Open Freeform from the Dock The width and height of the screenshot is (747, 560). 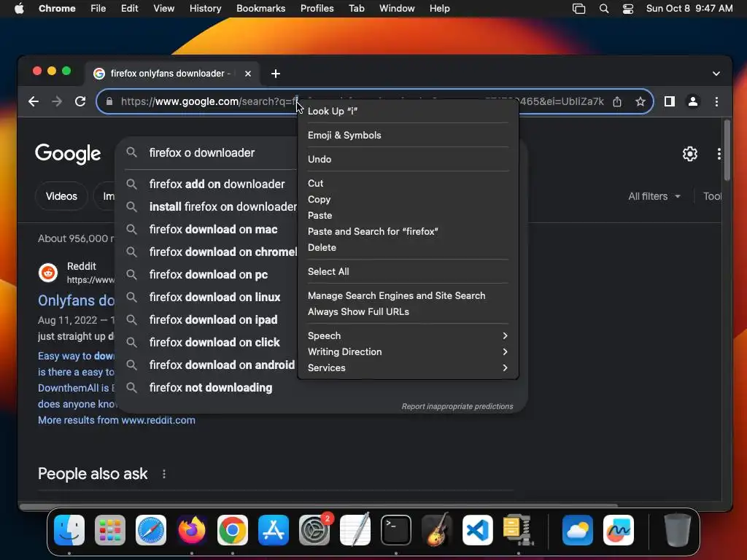619,530
